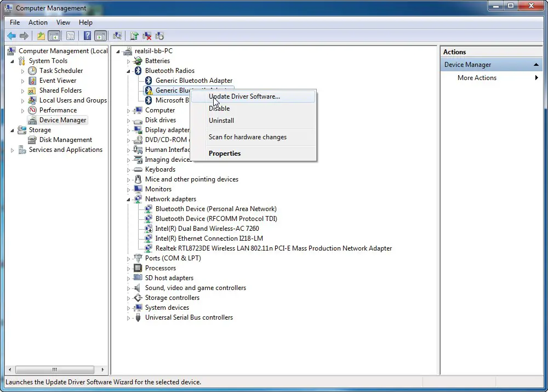548x392 pixels.
Task: Click the blue Help question mark icon
Action: [87, 36]
